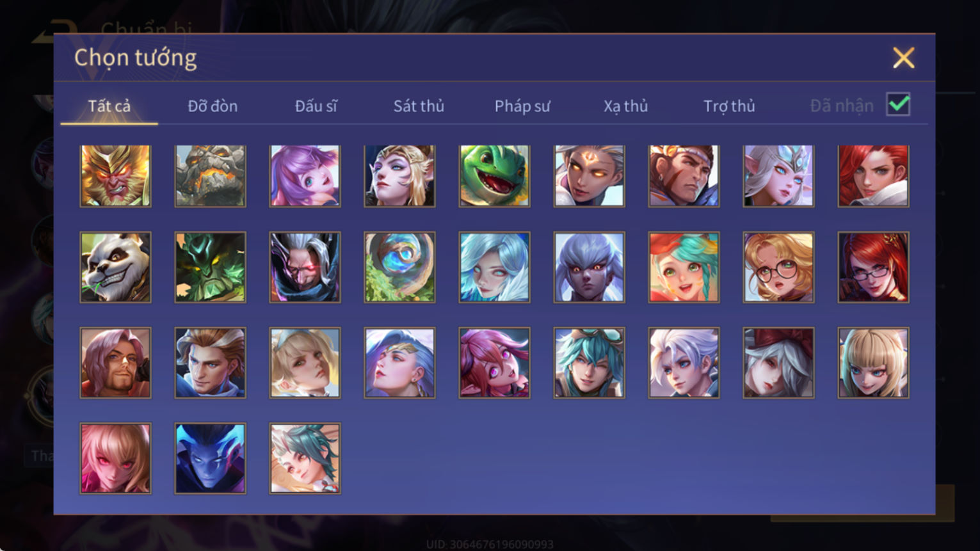980x551 pixels.
Task: Select the swirling galaxy shell hero portrait
Action: tap(399, 267)
